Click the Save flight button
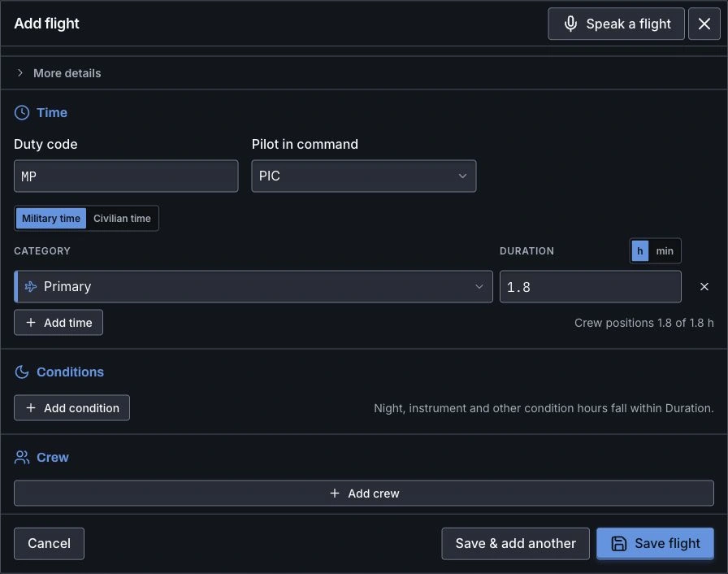728x574 pixels. (x=655, y=543)
